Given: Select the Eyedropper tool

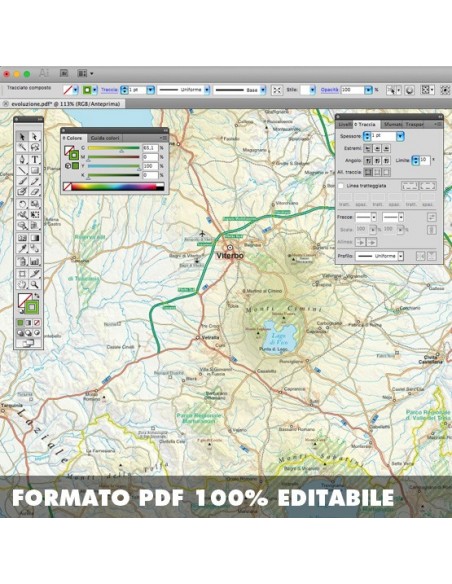Looking at the screenshot, I should click(22, 248).
